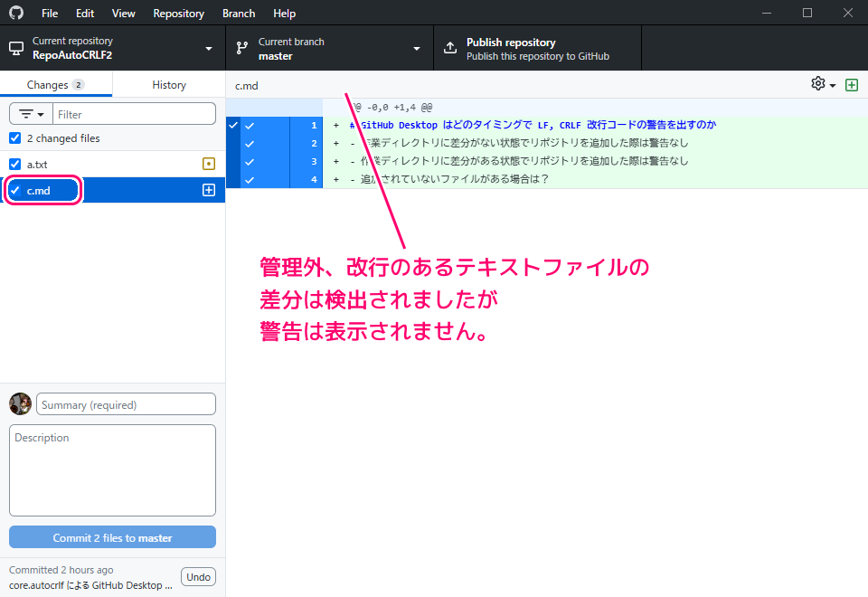Click Commit 2 files to master button
This screenshot has height=597, width=868.
click(112, 537)
